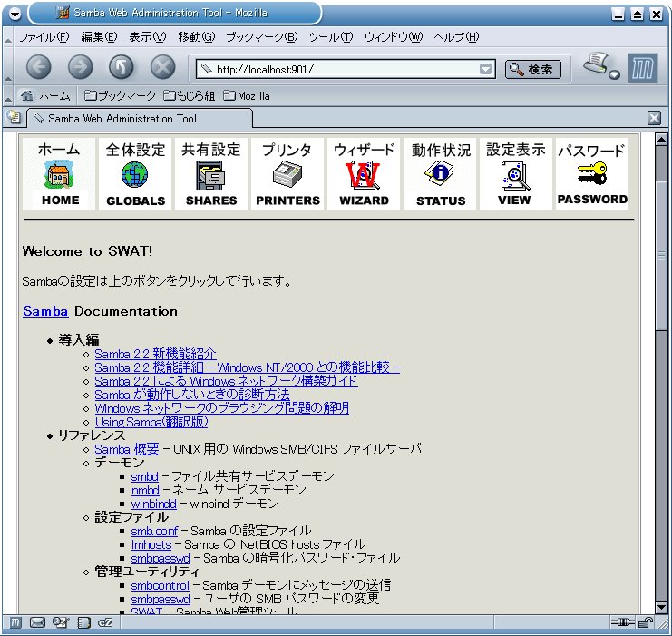Go forward with the browser Forward arrow
Viewport: 672px width, 636px height.
80,67
